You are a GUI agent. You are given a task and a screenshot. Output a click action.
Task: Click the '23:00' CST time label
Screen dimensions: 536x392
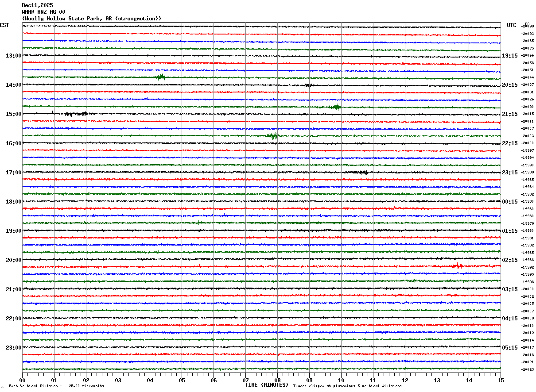click(x=13, y=348)
